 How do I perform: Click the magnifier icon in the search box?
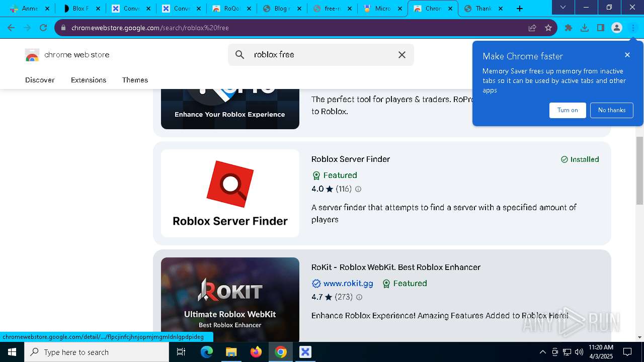pos(240,54)
